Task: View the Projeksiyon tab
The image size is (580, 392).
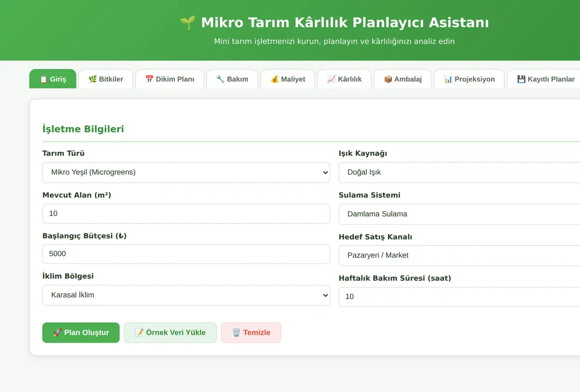Action: click(x=469, y=79)
